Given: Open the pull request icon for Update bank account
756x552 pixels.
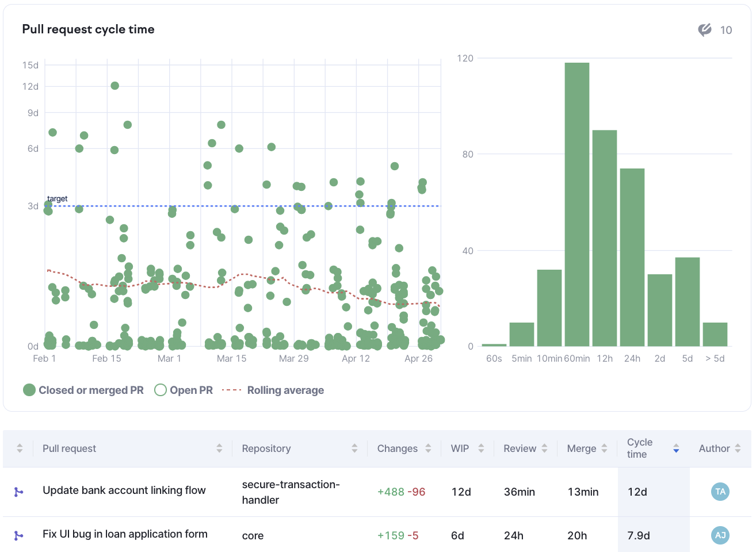Looking at the screenshot, I should 18,492.
